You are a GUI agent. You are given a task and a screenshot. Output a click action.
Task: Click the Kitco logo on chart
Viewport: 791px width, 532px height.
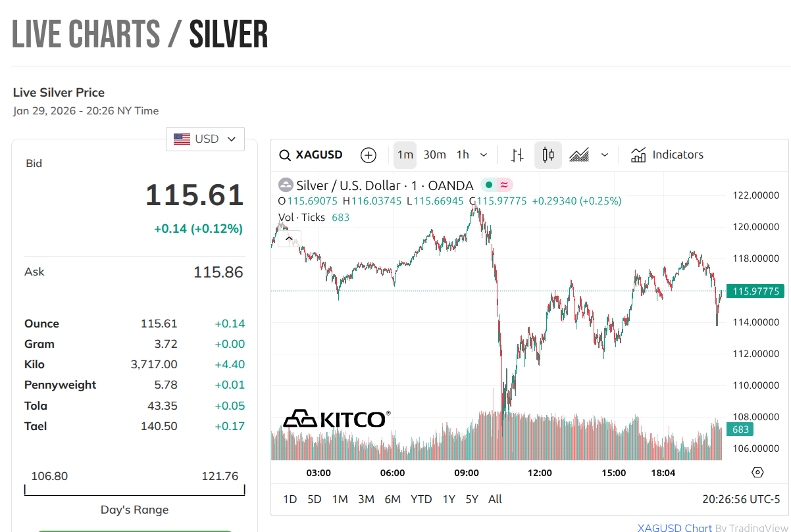click(x=336, y=418)
